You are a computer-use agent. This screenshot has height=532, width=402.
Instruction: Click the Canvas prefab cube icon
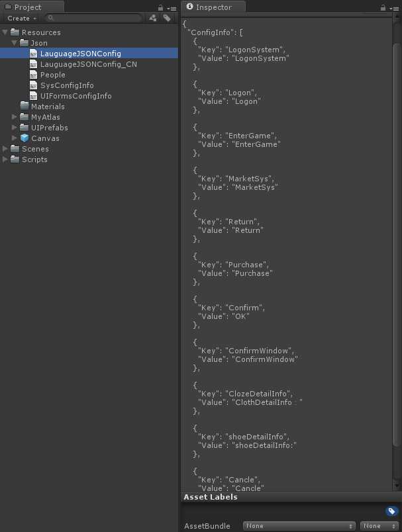pyautogui.click(x=24, y=138)
